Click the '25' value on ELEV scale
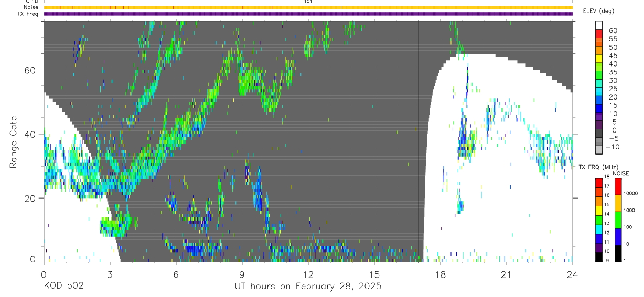Image resolution: width=644 pixels, height=297 pixels. coord(613,89)
